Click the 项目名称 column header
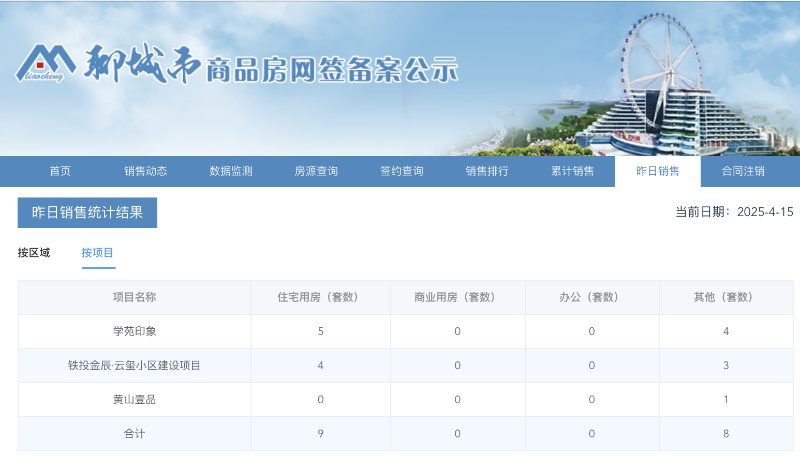 tap(134, 297)
